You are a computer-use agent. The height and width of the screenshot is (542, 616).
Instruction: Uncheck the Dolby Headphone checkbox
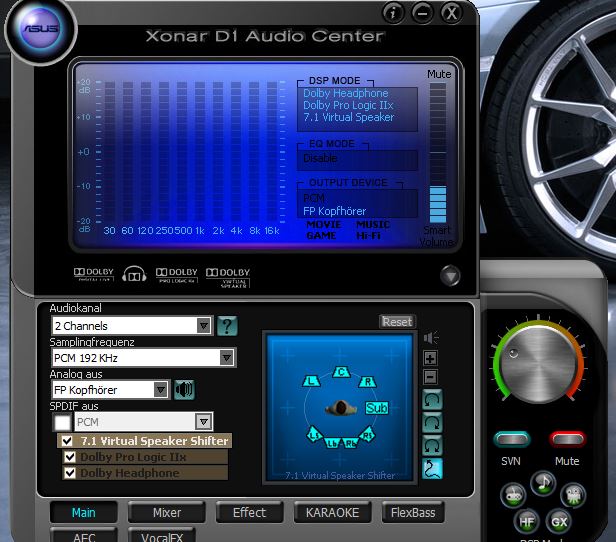tap(70, 473)
